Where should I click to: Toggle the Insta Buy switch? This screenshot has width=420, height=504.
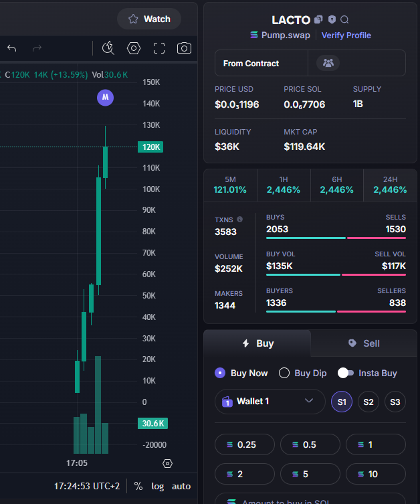tap(346, 373)
